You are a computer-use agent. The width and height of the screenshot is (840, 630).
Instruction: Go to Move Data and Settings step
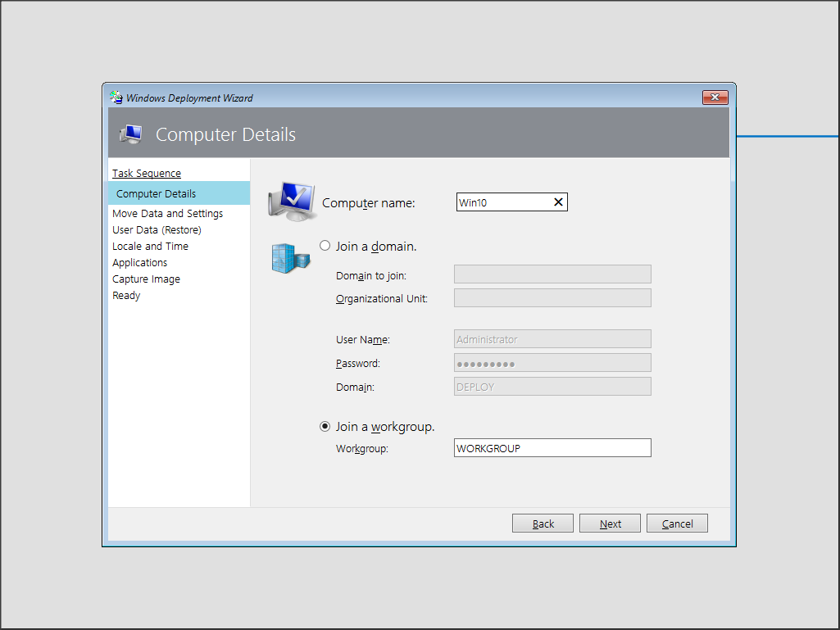[167, 214]
